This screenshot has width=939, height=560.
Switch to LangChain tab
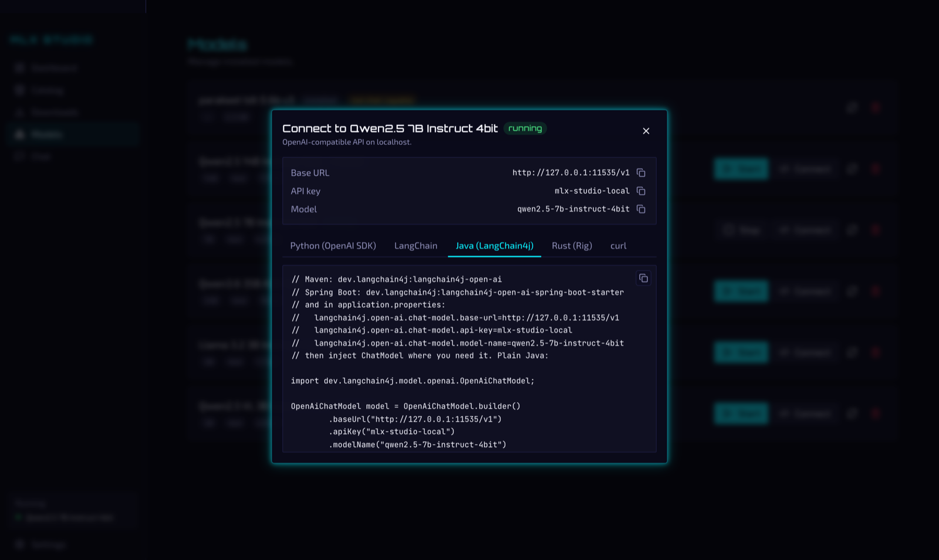click(x=416, y=246)
